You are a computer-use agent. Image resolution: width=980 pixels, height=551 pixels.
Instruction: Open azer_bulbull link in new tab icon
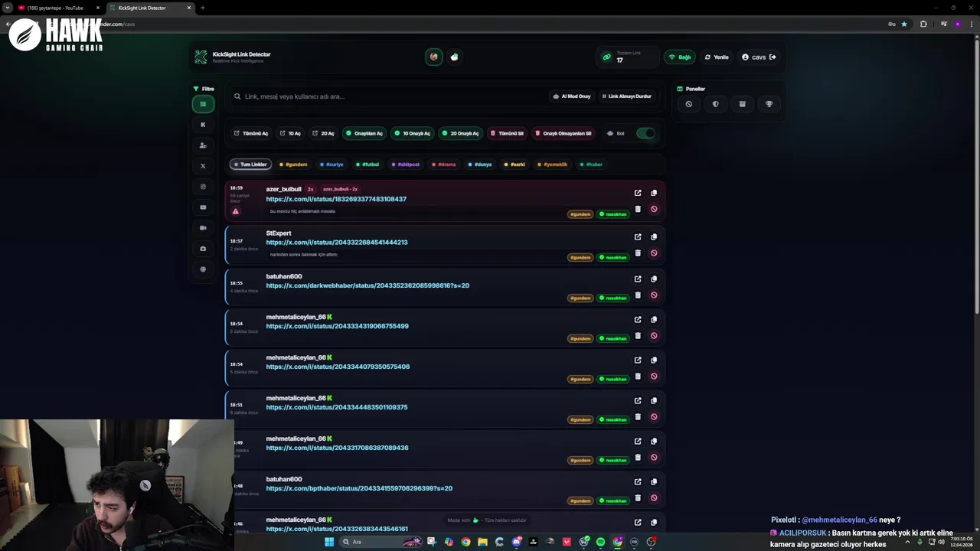(x=638, y=193)
